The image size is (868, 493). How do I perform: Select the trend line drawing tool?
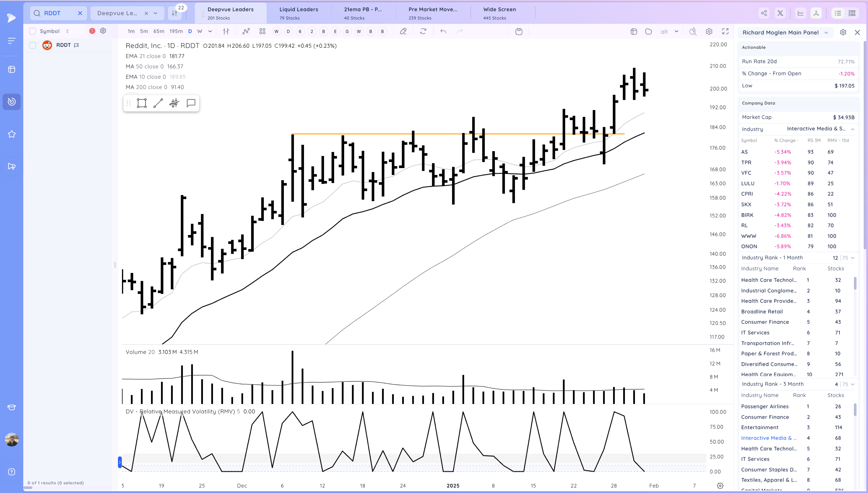(x=158, y=103)
